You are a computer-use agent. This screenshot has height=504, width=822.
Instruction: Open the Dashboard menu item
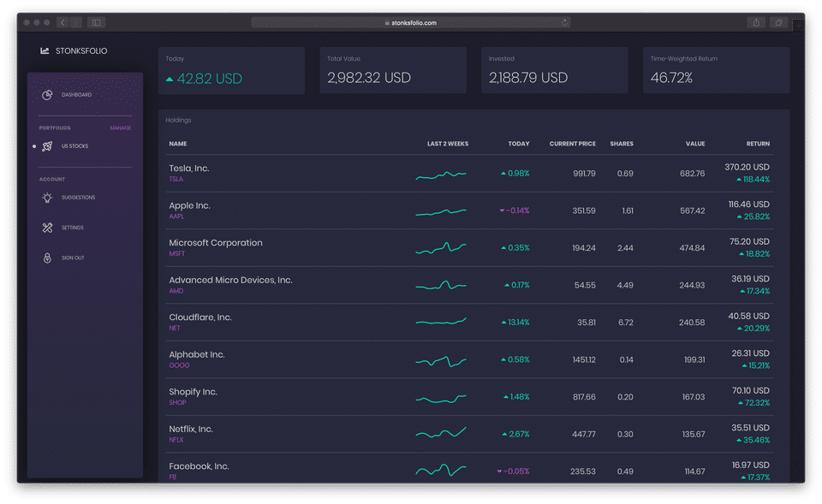(x=76, y=95)
